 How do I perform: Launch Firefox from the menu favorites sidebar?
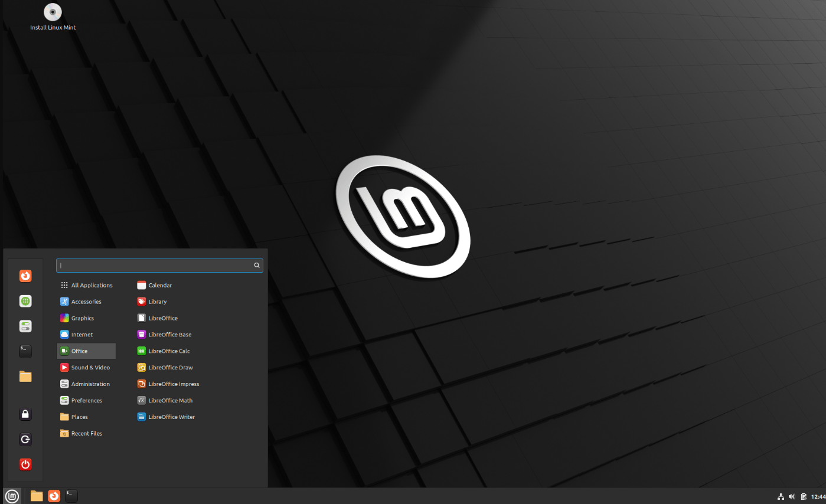pyautogui.click(x=25, y=276)
